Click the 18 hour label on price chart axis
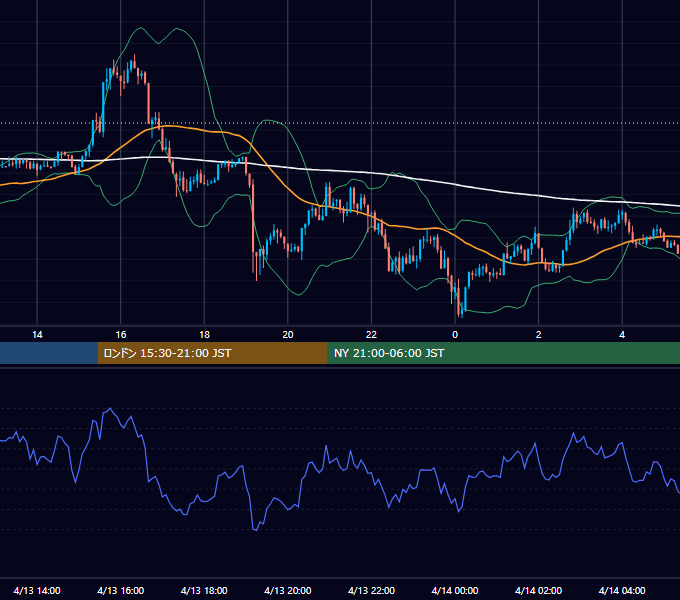 coord(204,335)
